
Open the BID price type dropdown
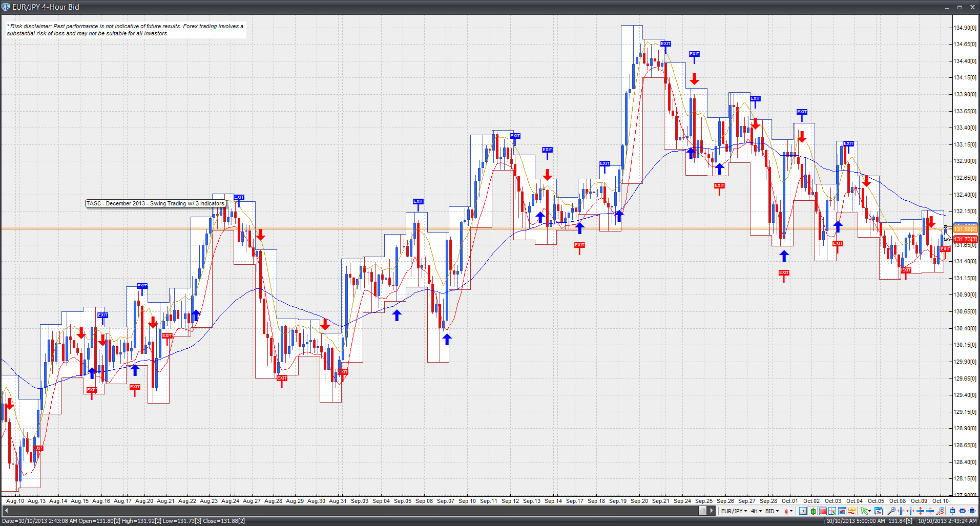pos(772,511)
